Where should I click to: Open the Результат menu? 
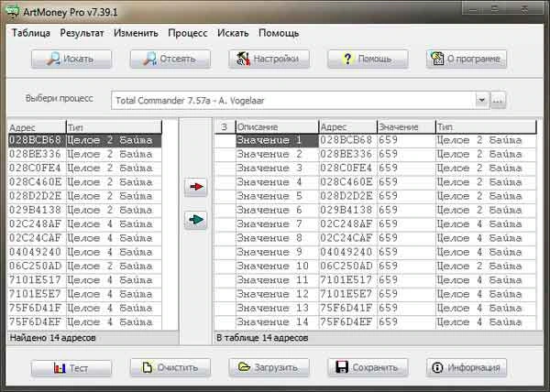(x=82, y=33)
